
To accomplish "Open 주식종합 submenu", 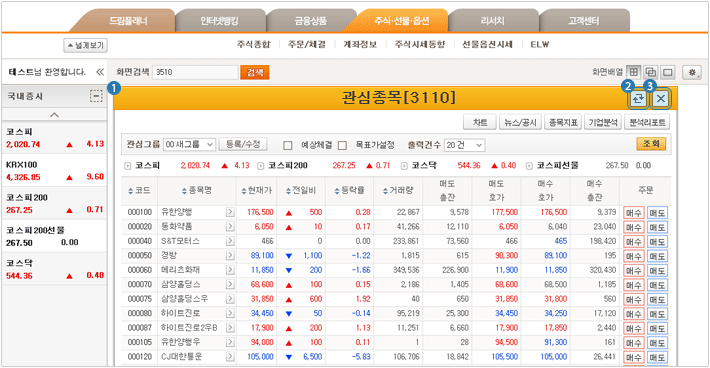I will pyautogui.click(x=254, y=44).
